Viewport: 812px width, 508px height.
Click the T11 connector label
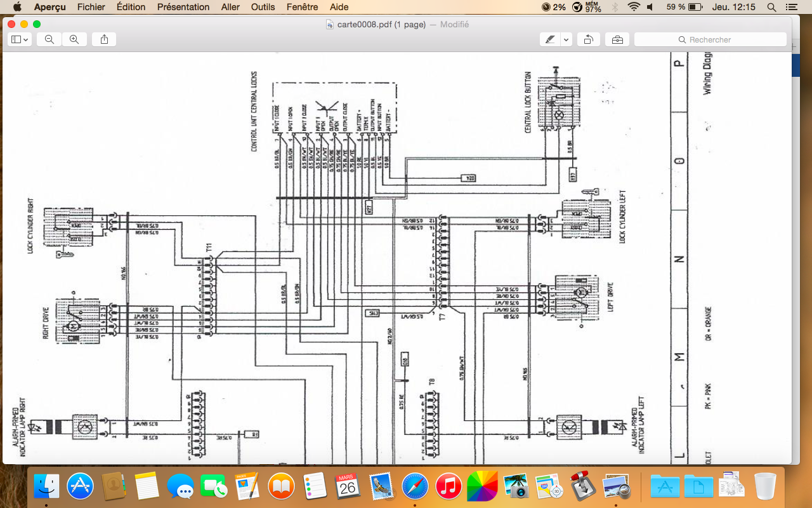pyautogui.click(x=209, y=246)
